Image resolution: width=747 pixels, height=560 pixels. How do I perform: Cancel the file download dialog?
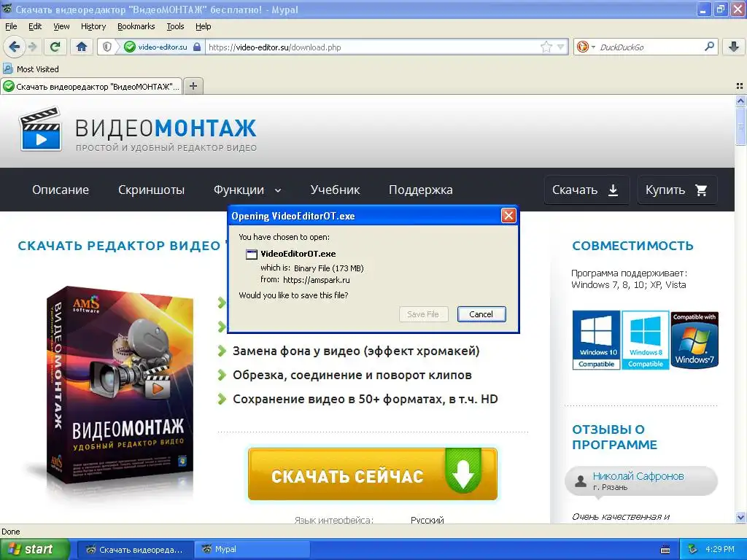(481, 314)
